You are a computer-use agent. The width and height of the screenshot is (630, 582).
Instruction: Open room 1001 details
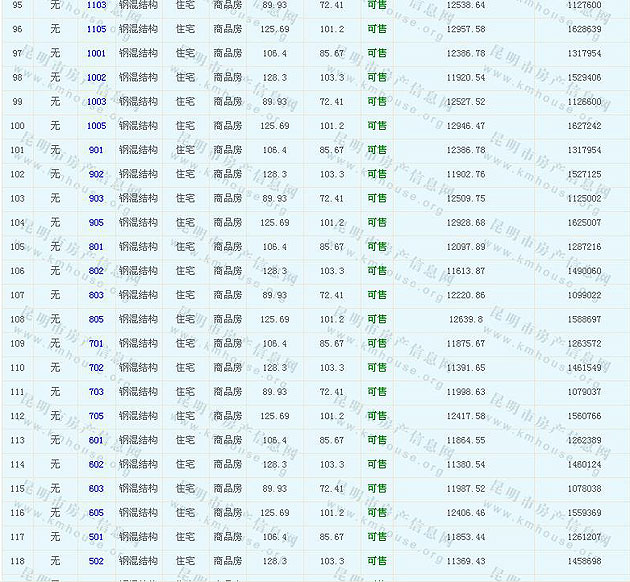coord(96,53)
